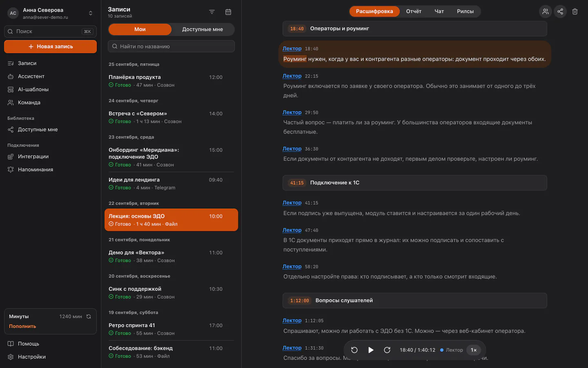Jump to chapter Вопросы слушателей
This screenshot has width=588, height=368.
[x=415, y=301]
